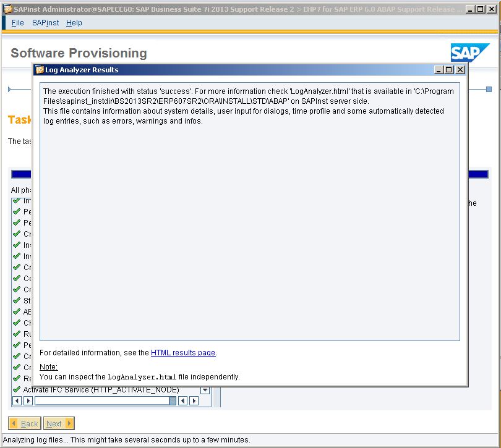Screen dimensions: 501x448
Task: Minimize the SAPinst main window
Action: click(x=469, y=9)
